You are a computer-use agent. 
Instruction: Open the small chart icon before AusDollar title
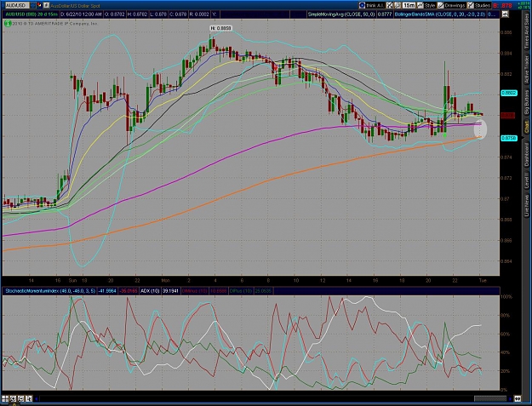(x=47, y=5)
